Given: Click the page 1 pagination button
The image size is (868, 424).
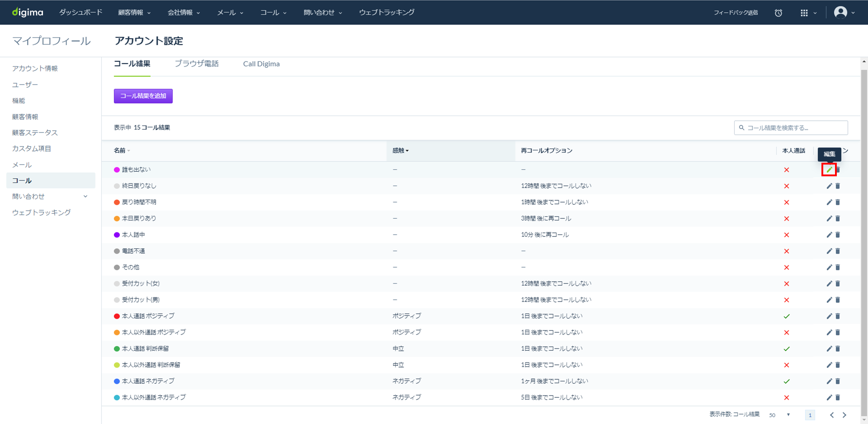Looking at the screenshot, I should [810, 415].
